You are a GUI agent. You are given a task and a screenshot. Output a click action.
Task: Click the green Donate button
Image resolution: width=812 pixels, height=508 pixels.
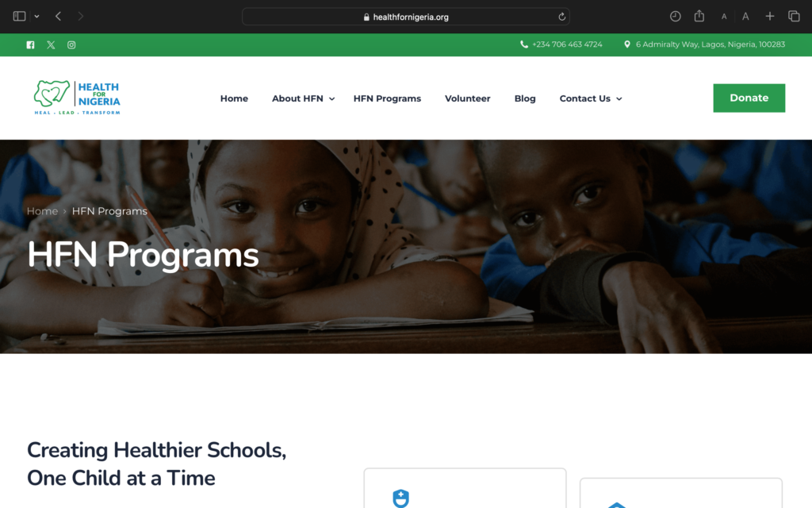(x=749, y=98)
